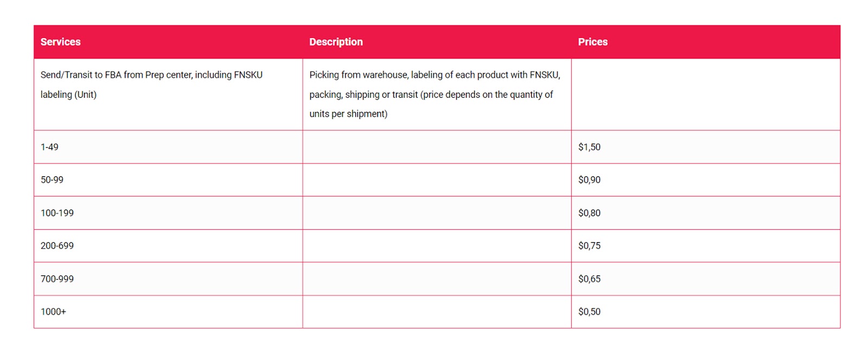The width and height of the screenshot is (868, 354).
Task: Click the 1000+ quantity cell
Action: coord(53,312)
